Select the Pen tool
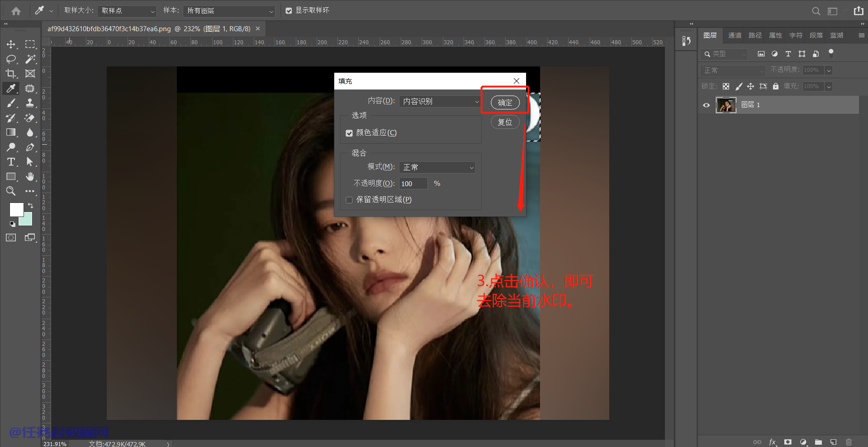This screenshot has width=868, height=447. tap(30, 147)
